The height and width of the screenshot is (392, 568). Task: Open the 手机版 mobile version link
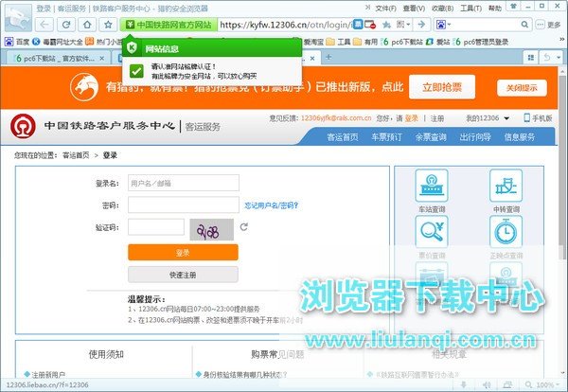coord(538,118)
